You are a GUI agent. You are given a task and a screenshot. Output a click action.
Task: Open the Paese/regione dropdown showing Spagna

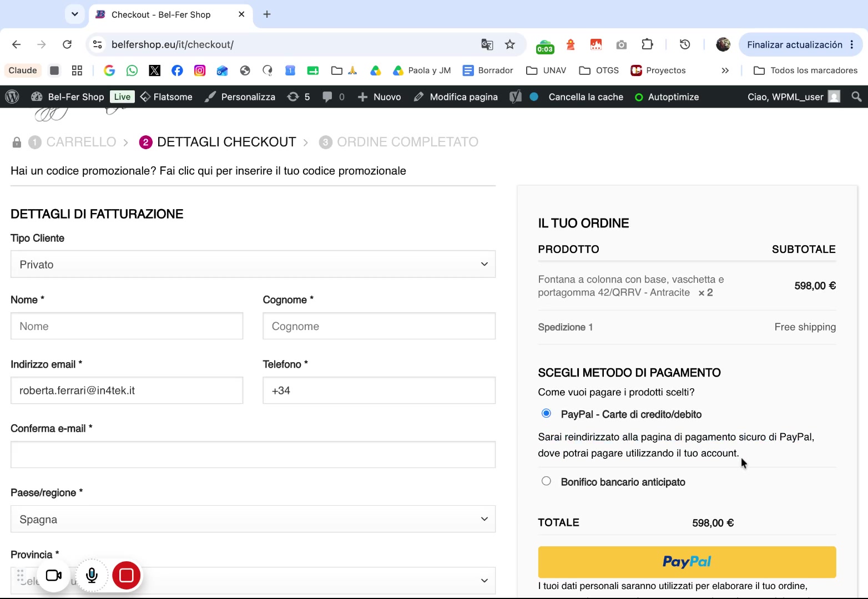253,519
